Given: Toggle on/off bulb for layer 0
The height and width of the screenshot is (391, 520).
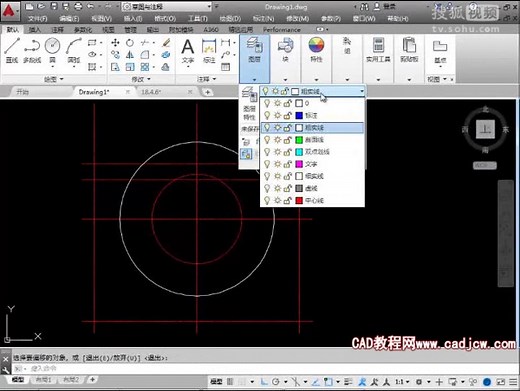Looking at the screenshot, I should pyautogui.click(x=267, y=103).
